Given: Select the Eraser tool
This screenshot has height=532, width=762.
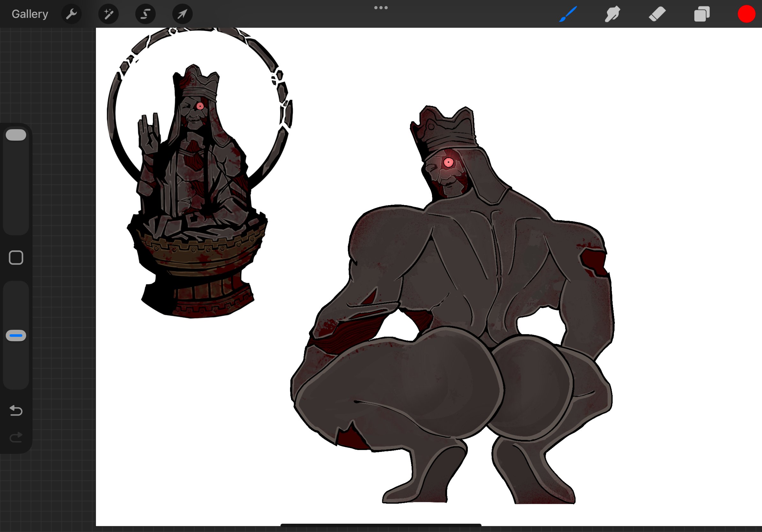Looking at the screenshot, I should pyautogui.click(x=657, y=14).
